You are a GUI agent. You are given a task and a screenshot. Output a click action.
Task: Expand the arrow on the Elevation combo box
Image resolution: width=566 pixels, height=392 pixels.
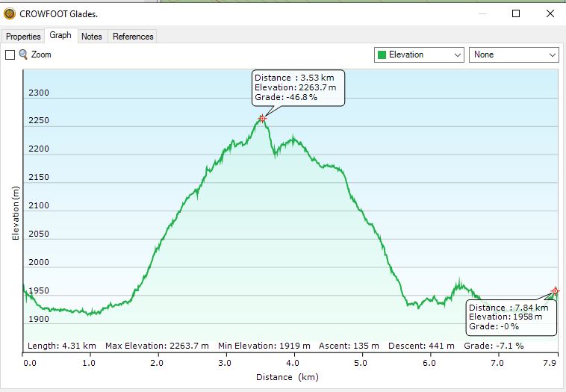[457, 55]
